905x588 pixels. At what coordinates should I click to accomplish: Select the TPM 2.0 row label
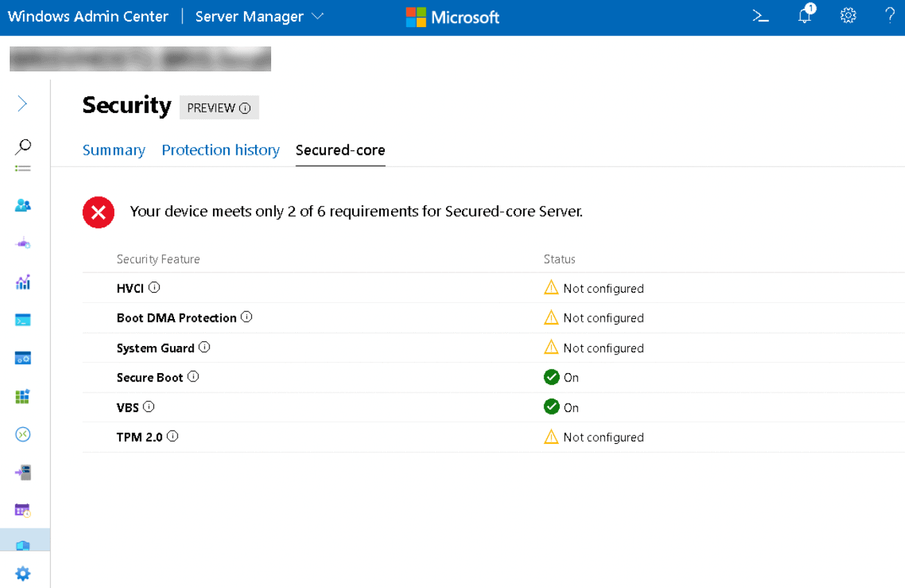pos(139,438)
